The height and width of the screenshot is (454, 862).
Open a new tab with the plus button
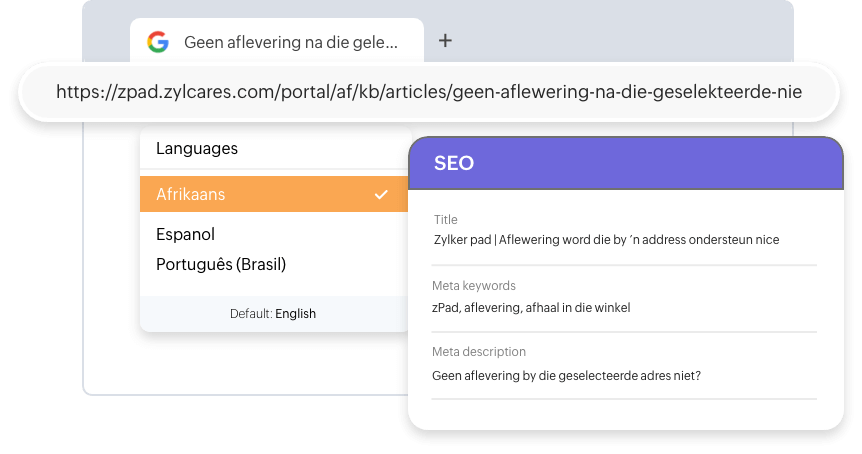coord(446,41)
